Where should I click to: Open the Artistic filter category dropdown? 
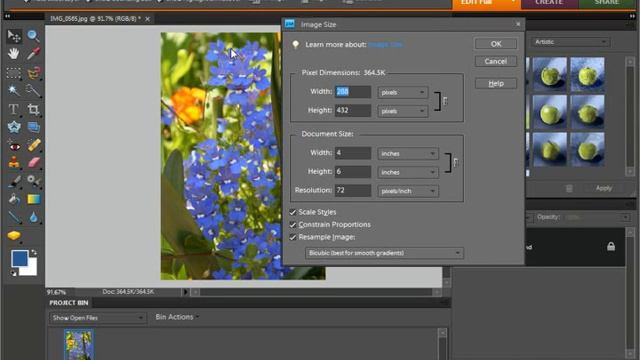(570, 42)
